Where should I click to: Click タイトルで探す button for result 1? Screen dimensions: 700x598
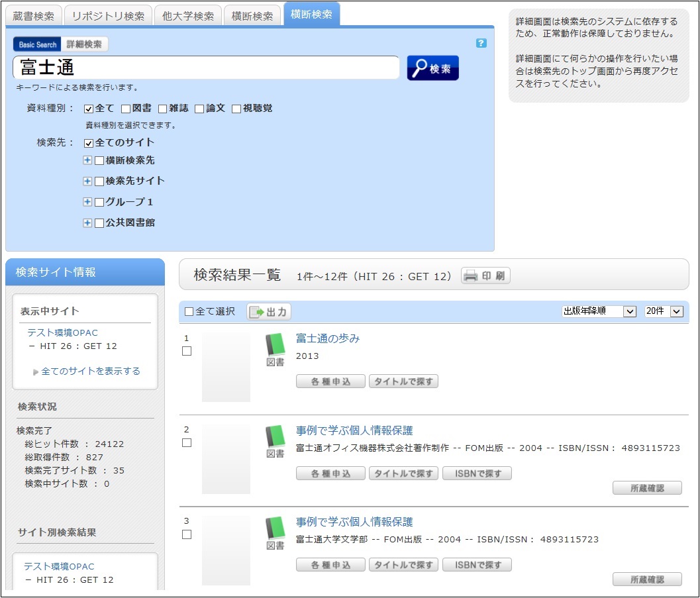(x=403, y=381)
